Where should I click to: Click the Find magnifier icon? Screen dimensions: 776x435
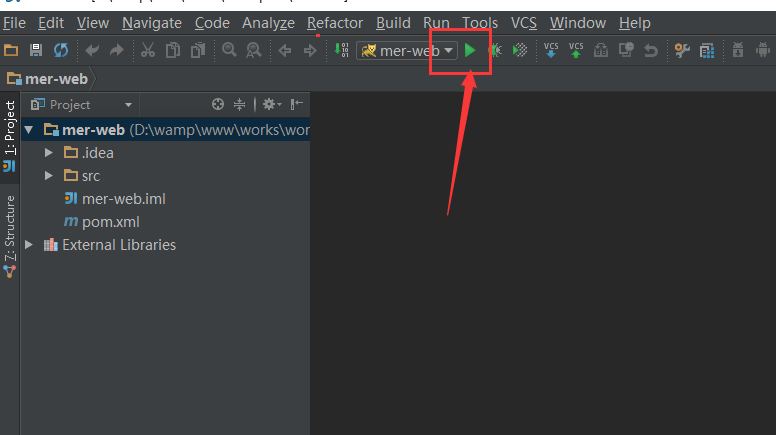point(229,50)
